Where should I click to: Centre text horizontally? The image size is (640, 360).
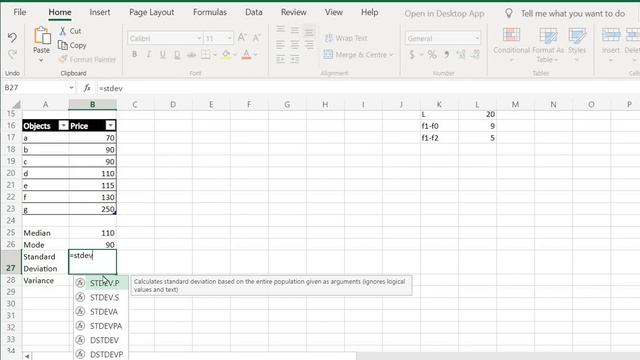(295, 44)
